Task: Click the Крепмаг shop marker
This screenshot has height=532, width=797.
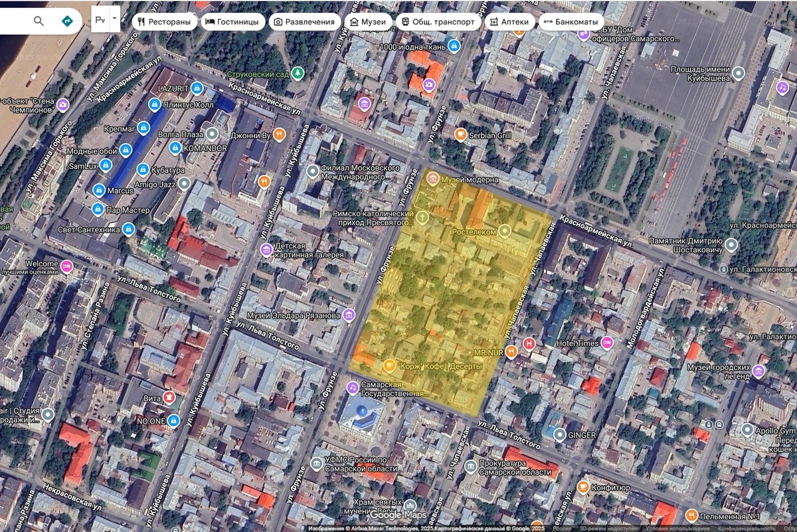Action: click(x=143, y=128)
